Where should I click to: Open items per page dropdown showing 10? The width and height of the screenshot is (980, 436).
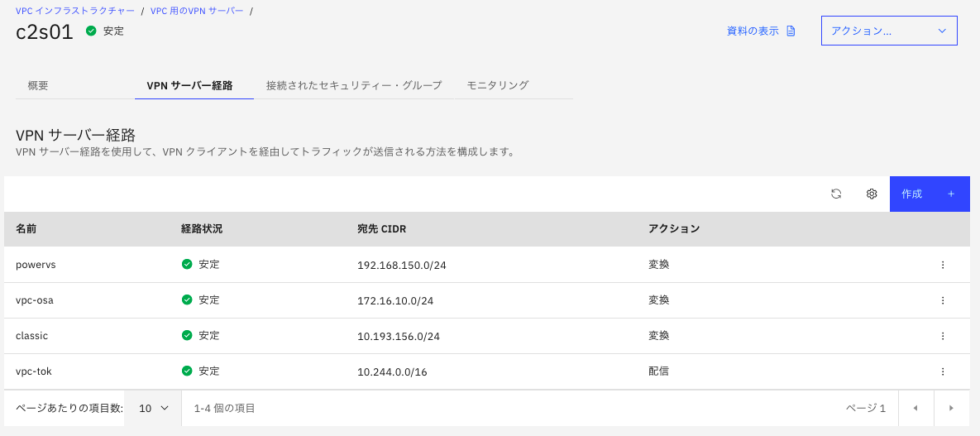[x=154, y=409]
